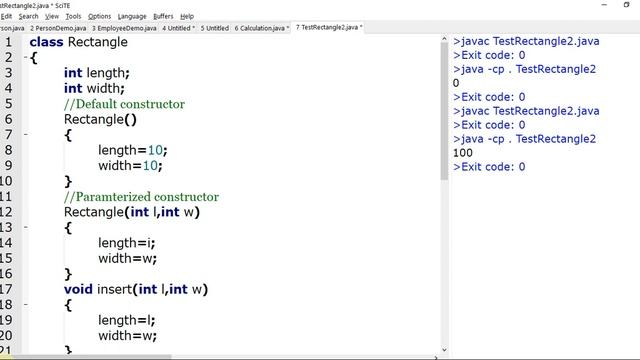Open the Language menu
The height and width of the screenshot is (360, 640).
coord(132,16)
